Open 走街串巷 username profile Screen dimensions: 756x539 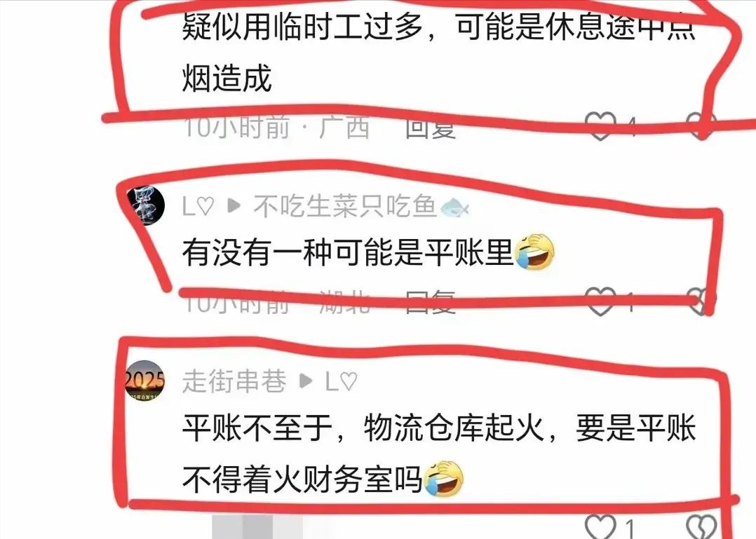click(234, 381)
